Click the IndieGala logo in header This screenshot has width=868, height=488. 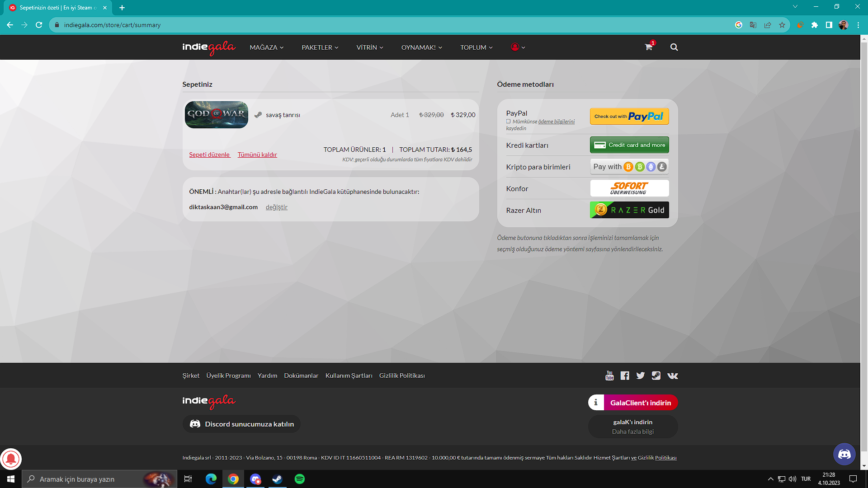coord(209,47)
